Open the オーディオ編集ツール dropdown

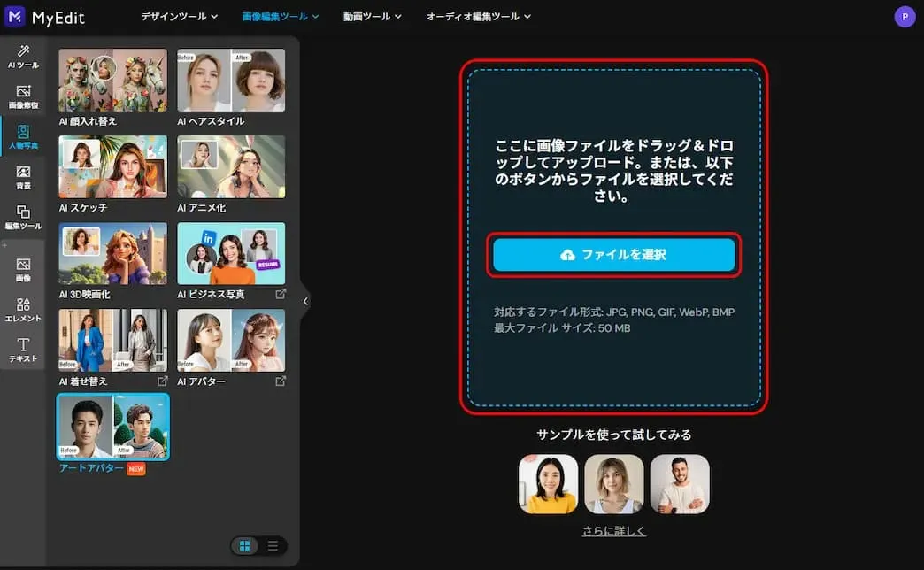(x=474, y=16)
